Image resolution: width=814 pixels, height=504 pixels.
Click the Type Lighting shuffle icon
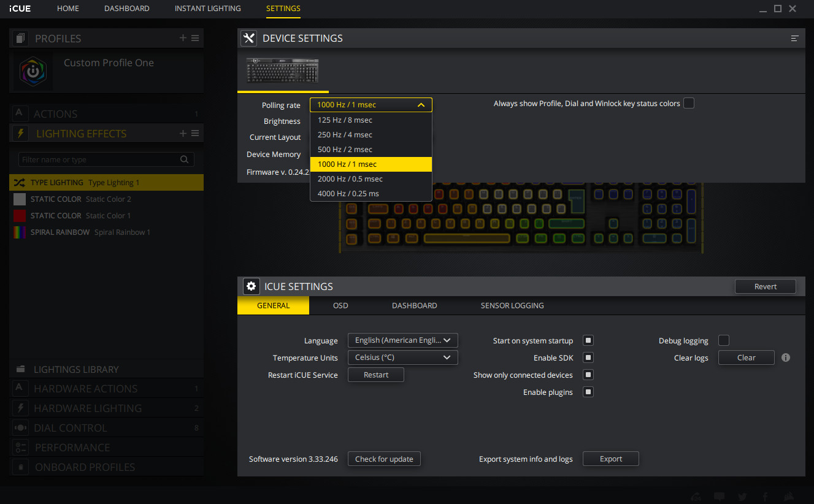click(x=20, y=182)
